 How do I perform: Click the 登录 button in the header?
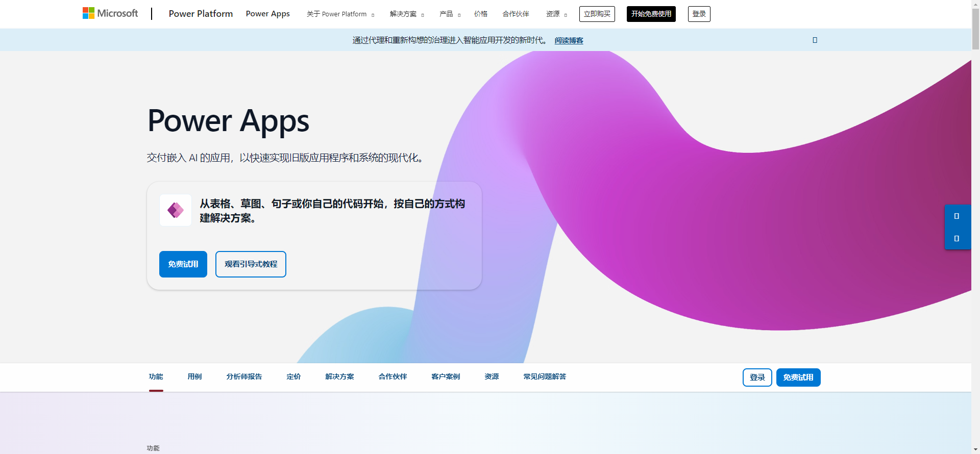point(699,14)
